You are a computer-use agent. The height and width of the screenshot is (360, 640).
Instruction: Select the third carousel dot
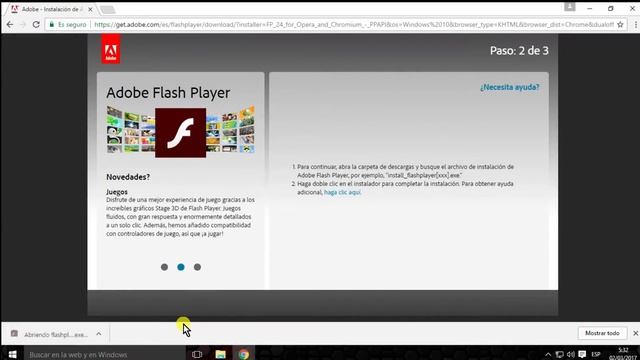pos(197,267)
